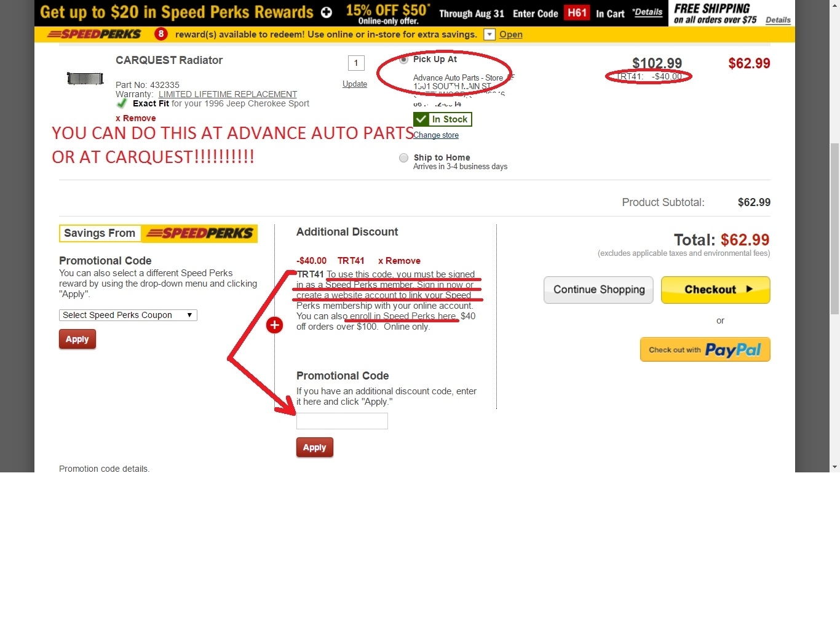Open 15% off offer Details link
The image size is (840, 620).
pos(648,12)
